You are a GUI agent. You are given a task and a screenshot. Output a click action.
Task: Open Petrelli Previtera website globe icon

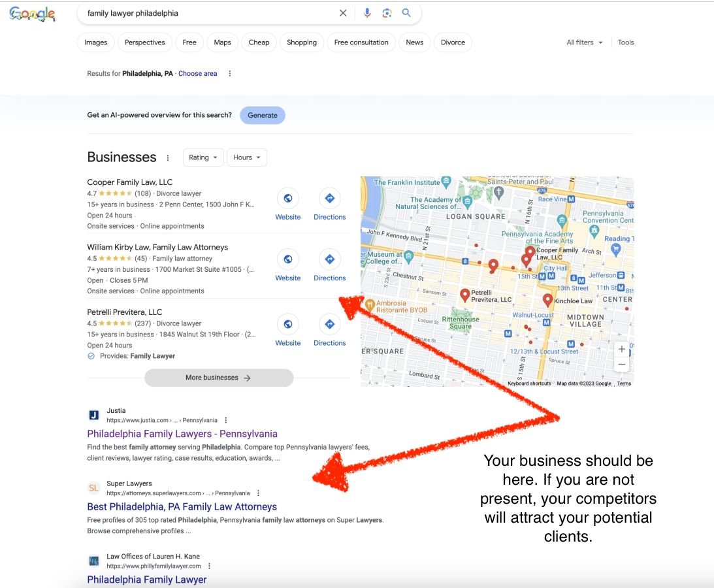point(288,324)
